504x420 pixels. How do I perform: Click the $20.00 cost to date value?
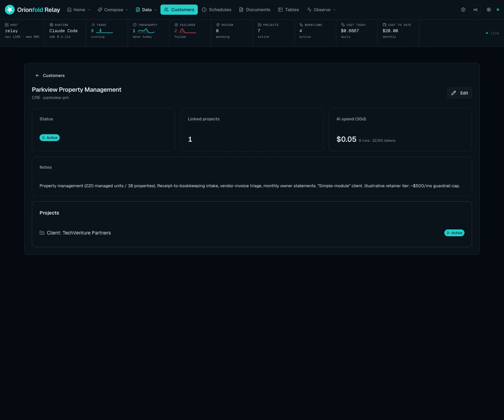390,31
